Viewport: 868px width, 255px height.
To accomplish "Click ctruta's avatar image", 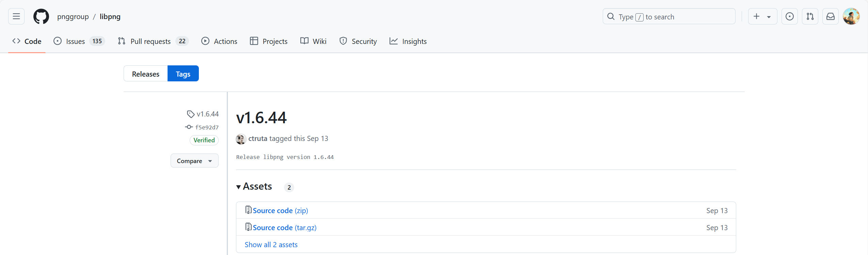I will (x=241, y=139).
